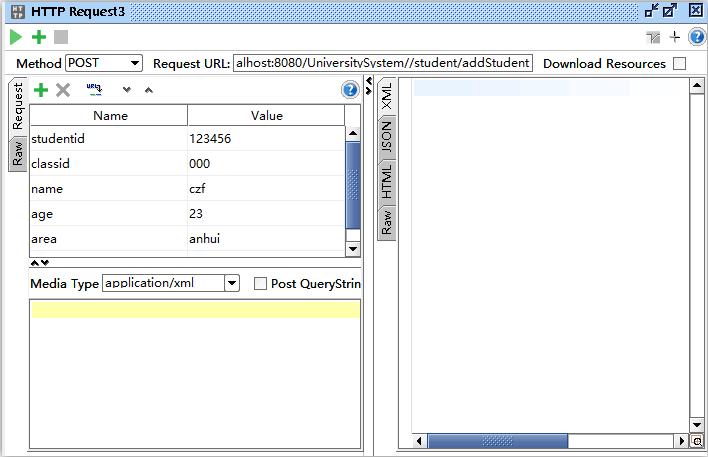This screenshot has height=457, width=708.
Task: Open parameters panel help icon
Action: click(x=350, y=89)
